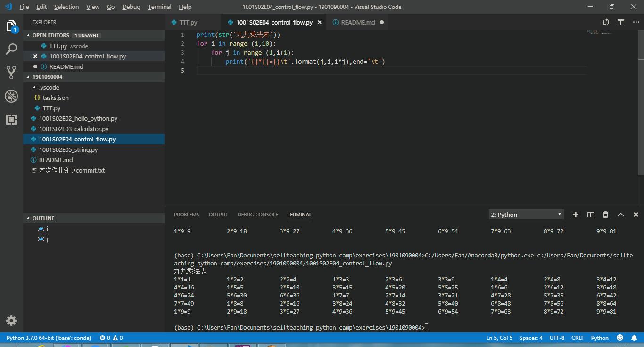
Task: Open the Debug view icon
Action: pos(11,96)
